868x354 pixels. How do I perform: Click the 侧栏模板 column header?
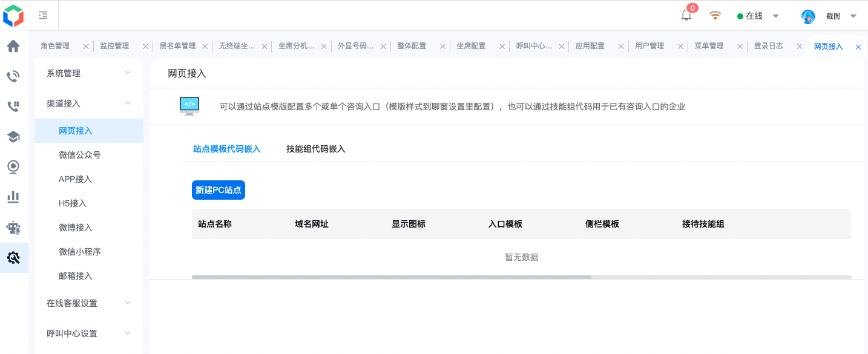(602, 224)
